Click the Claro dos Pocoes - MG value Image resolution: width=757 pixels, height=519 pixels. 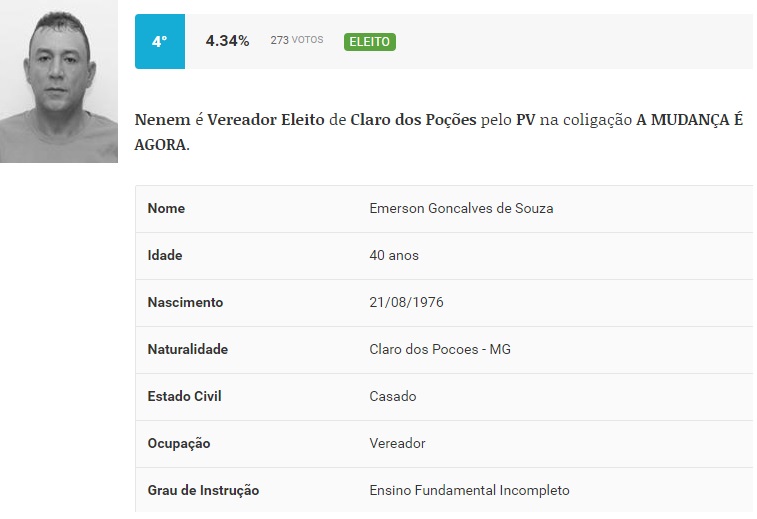440,349
